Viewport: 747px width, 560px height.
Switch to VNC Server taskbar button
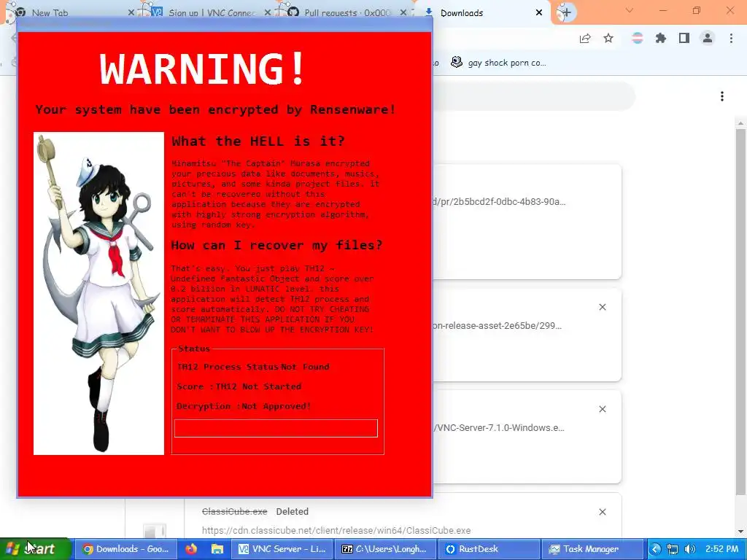(x=282, y=549)
